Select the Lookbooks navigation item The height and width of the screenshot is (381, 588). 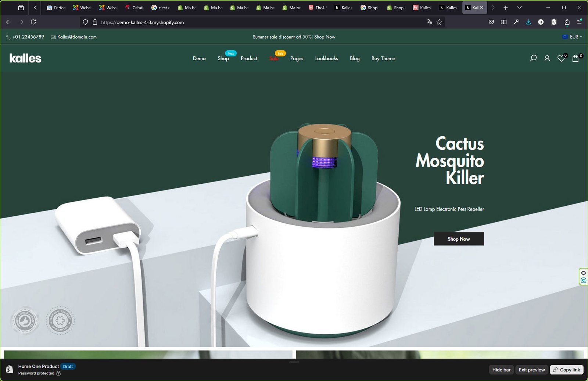326,58
